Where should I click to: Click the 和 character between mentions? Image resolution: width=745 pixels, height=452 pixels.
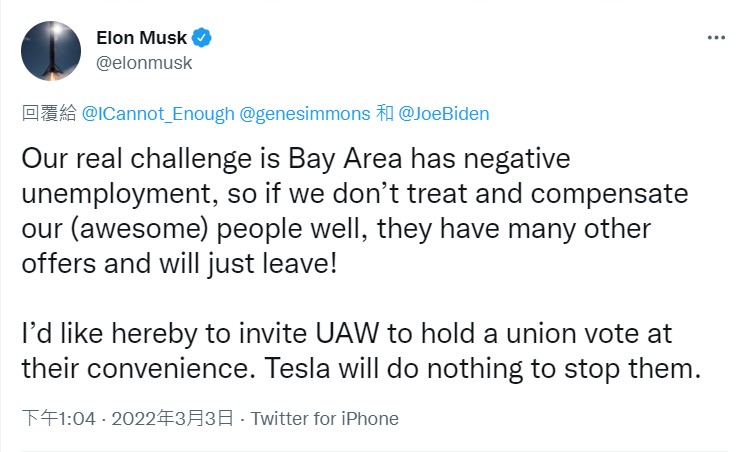click(x=385, y=114)
